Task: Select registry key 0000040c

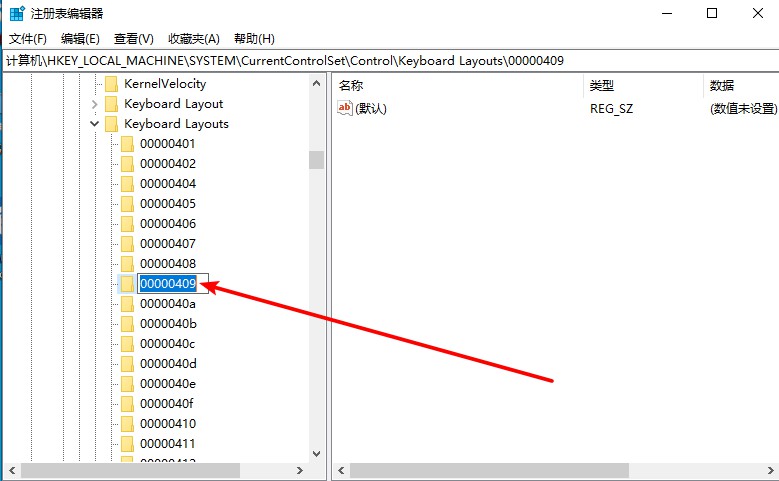Action: (x=167, y=343)
